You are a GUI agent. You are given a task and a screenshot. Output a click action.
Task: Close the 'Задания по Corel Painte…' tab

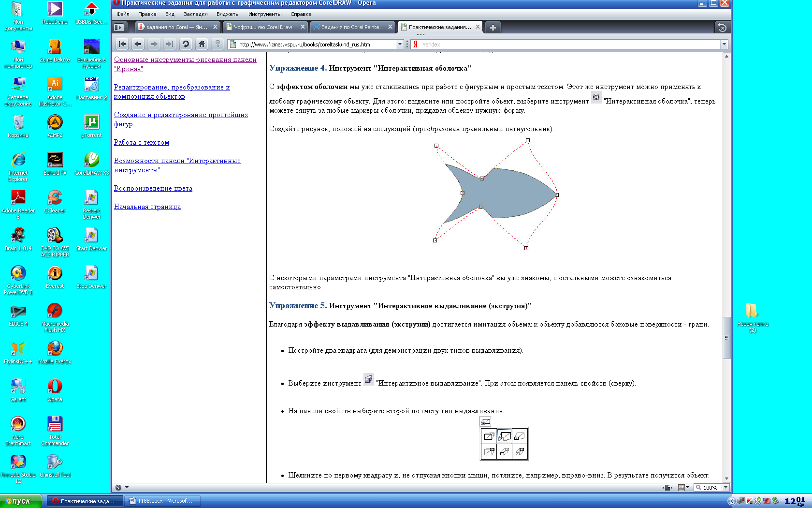[x=390, y=27]
